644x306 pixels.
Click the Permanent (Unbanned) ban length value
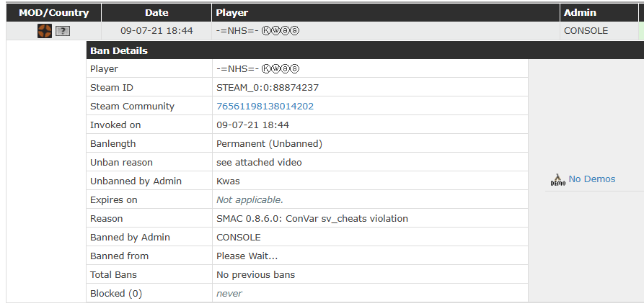269,144
